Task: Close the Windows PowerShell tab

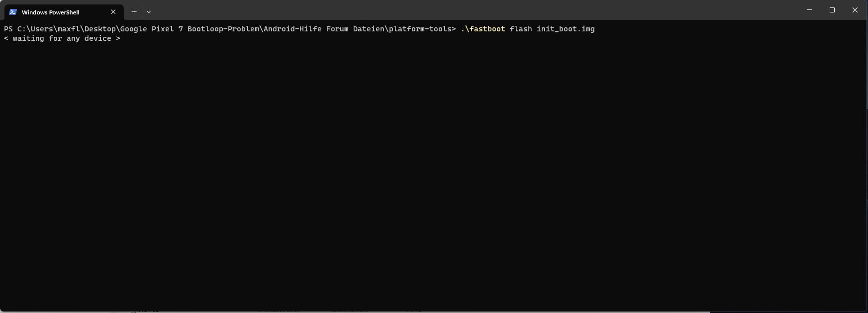Action: (x=113, y=12)
